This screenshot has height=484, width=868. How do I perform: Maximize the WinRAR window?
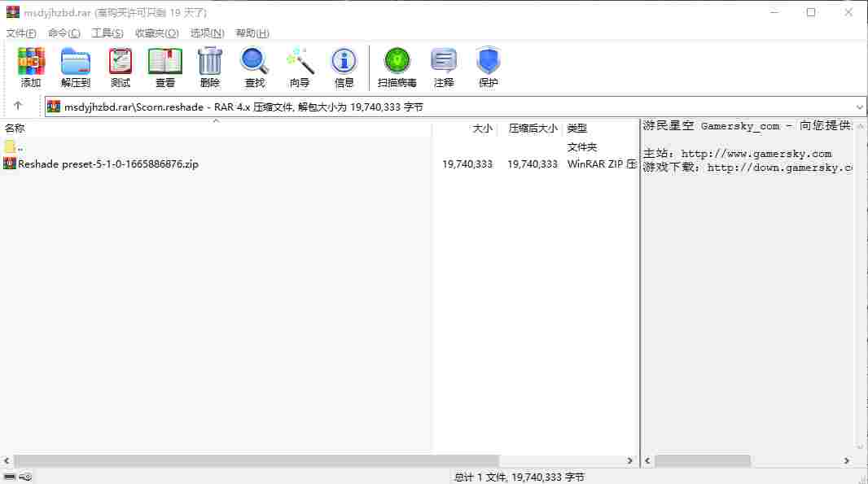coord(810,12)
